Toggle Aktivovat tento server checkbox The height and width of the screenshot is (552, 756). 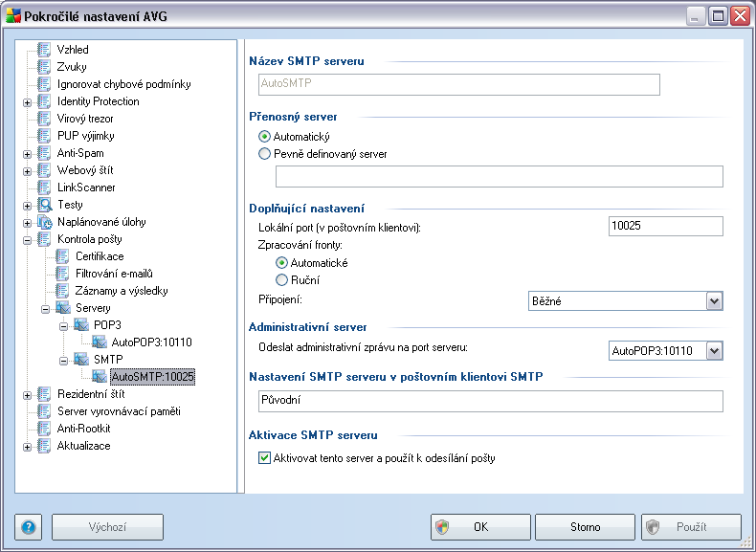click(264, 458)
